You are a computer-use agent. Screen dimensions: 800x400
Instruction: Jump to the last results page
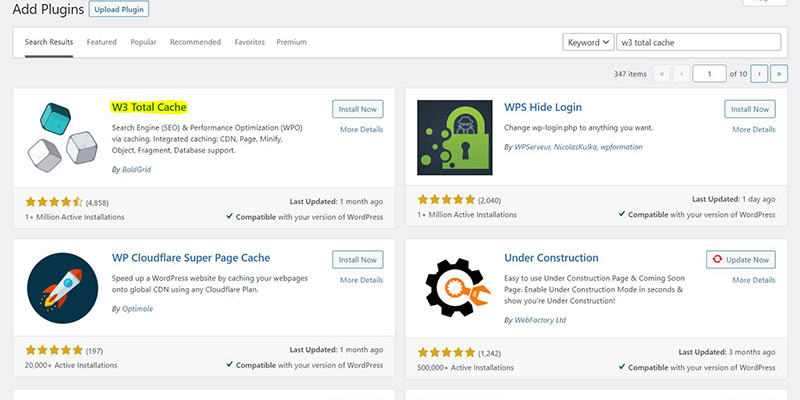click(x=779, y=74)
